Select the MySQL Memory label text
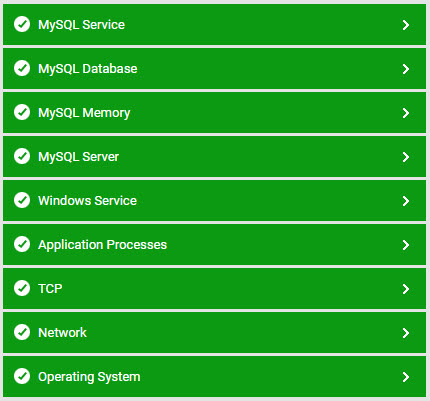This screenshot has width=430, height=401. pyautogui.click(x=84, y=113)
